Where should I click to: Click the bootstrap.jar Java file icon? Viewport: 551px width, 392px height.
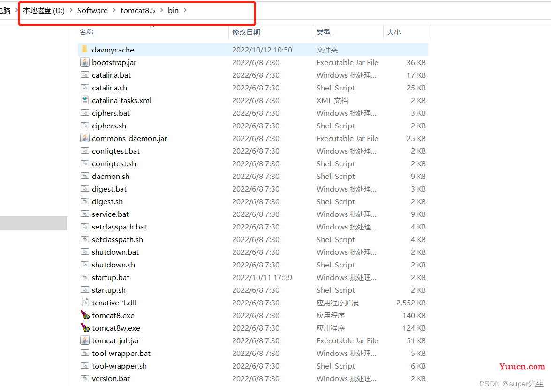tap(85, 62)
